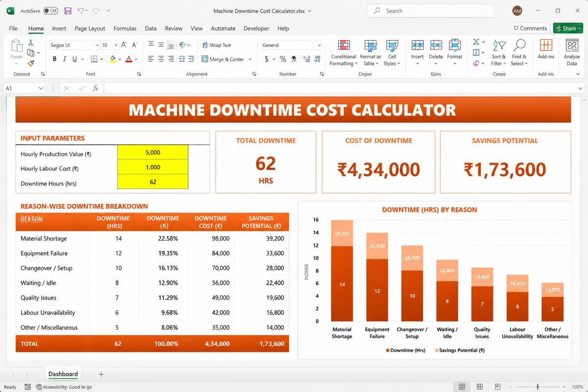The image size is (588, 392).
Task: Click the Percent Style icon
Action: [283, 59]
